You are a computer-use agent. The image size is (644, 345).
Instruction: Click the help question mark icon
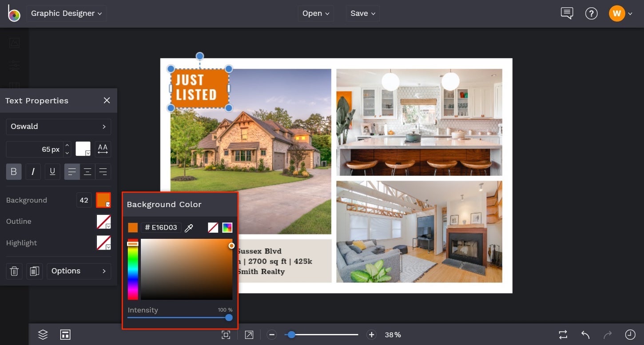coord(591,13)
